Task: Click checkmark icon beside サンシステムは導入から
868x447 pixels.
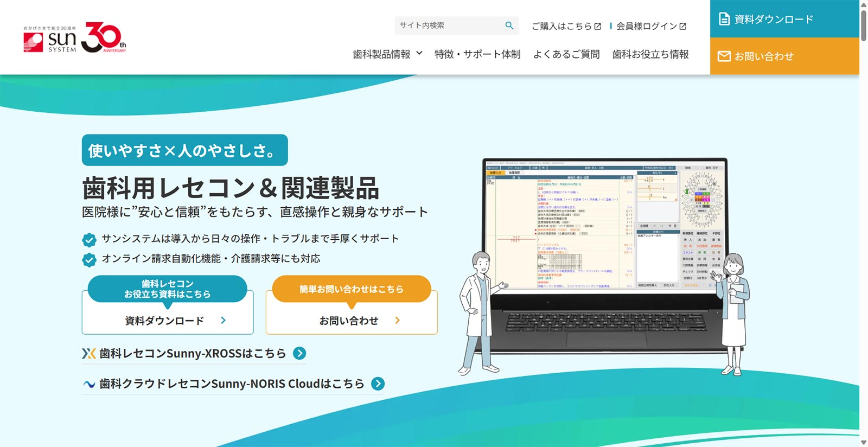Action: (89, 239)
